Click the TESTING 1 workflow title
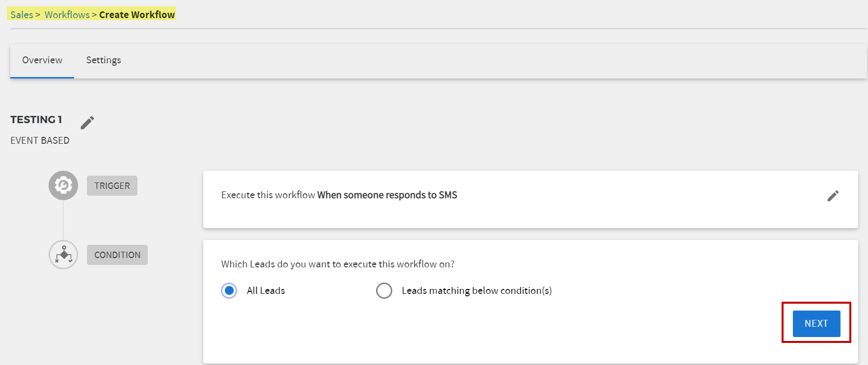This screenshot has width=868, height=365. tap(36, 120)
